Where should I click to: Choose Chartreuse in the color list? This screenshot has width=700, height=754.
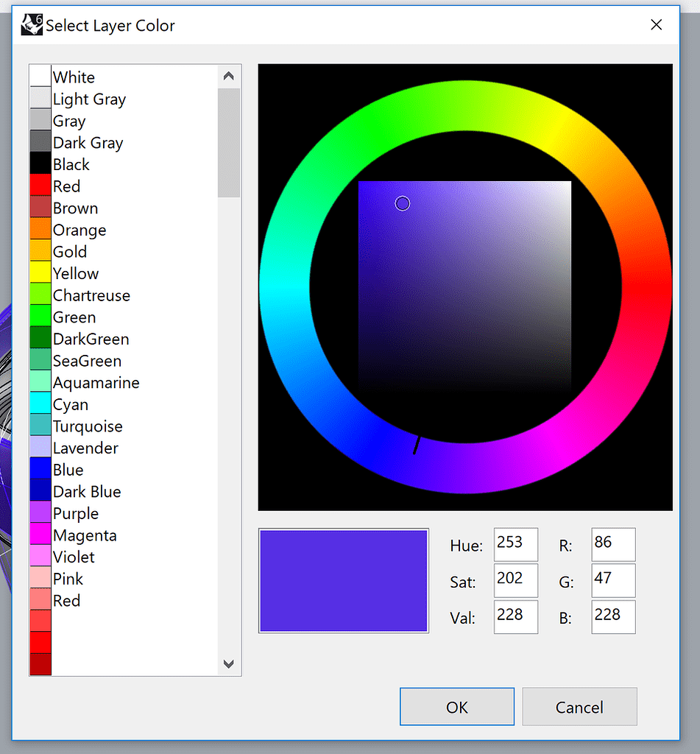(x=91, y=295)
